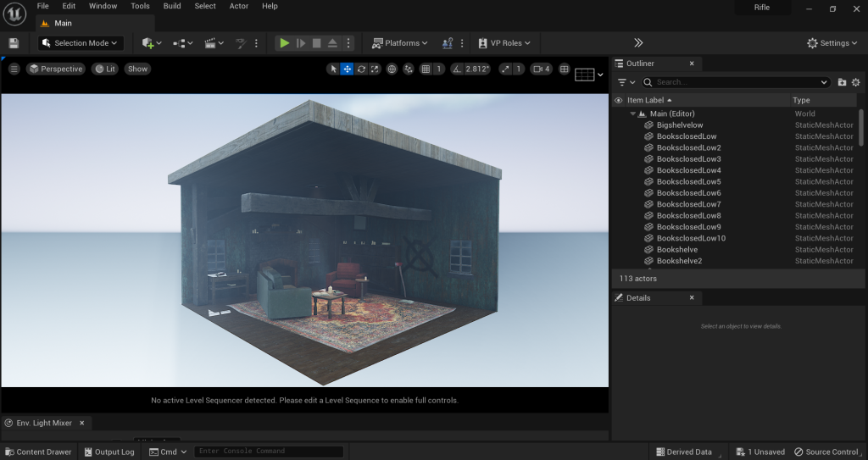This screenshot has height=460, width=868.
Task: Switch to the Env. Light Mixer tab
Action: tap(45, 423)
